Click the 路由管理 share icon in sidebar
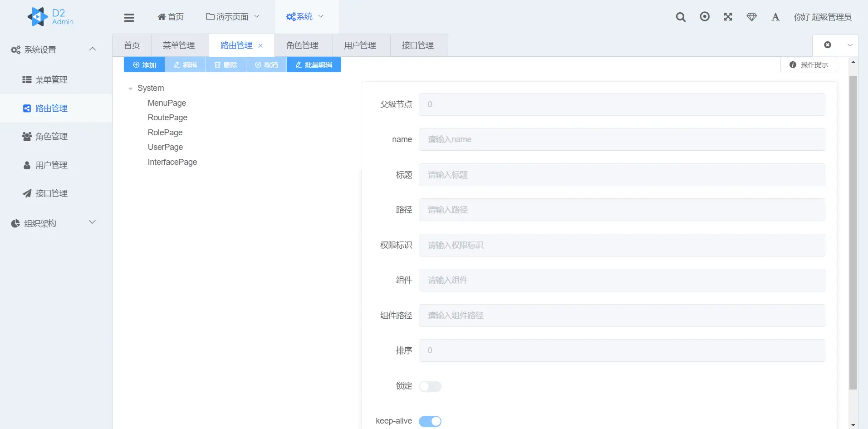 point(27,108)
